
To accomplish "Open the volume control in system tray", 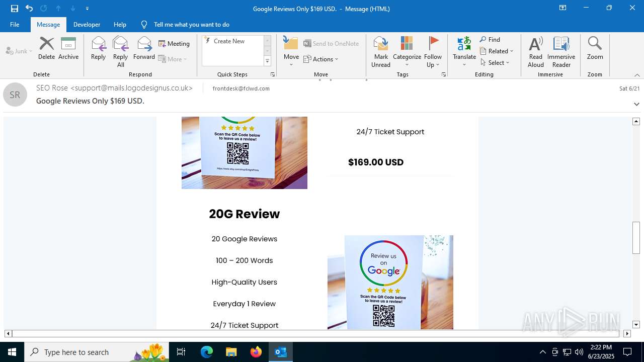I will [x=579, y=352].
